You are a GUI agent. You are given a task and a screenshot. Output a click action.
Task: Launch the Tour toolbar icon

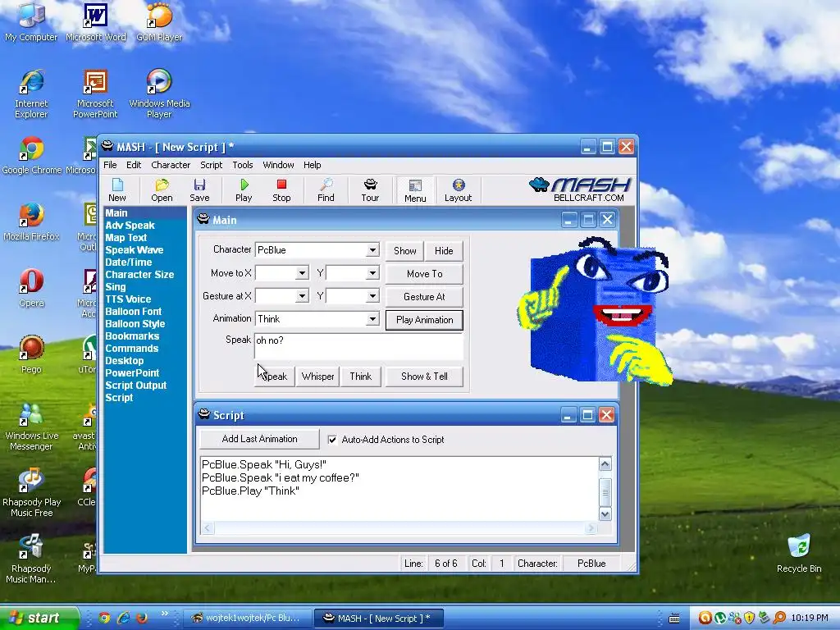tap(370, 190)
